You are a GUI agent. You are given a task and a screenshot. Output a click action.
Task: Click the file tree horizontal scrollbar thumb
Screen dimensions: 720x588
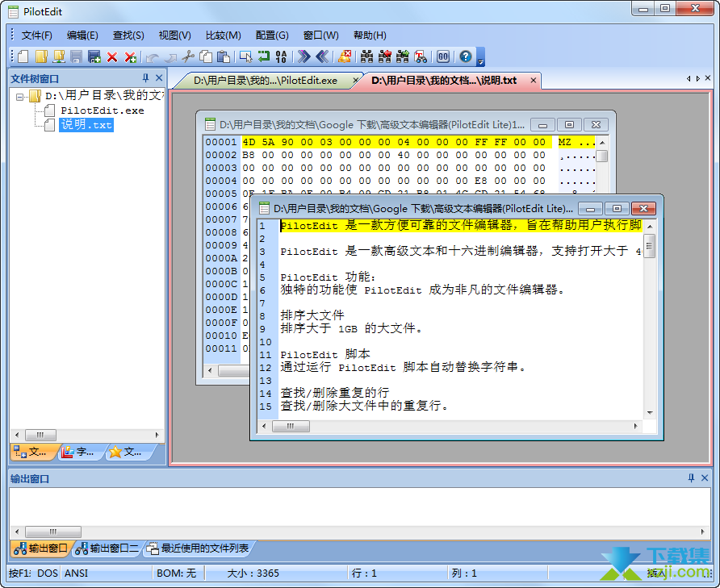[40, 435]
